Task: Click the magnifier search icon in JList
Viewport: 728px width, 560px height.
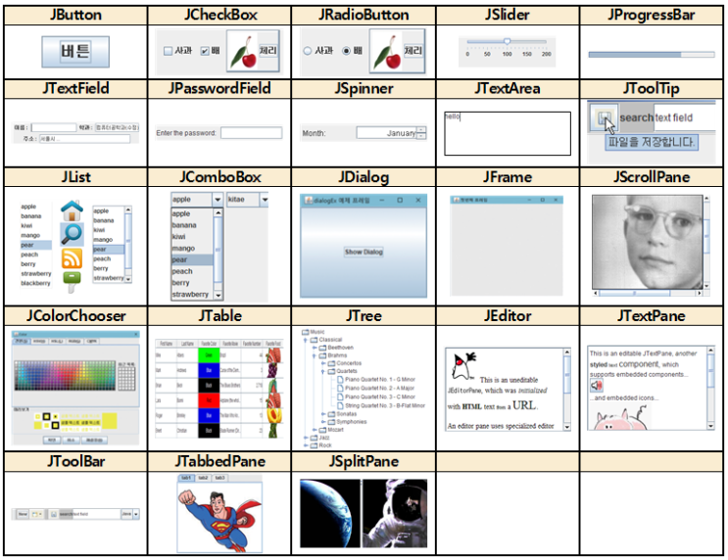Action: (72, 234)
